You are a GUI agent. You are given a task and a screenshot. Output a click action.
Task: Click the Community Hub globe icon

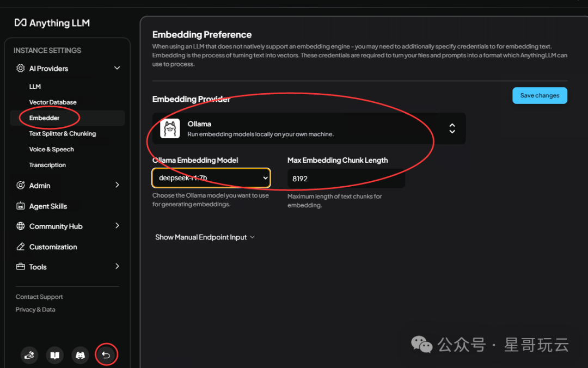coord(20,226)
